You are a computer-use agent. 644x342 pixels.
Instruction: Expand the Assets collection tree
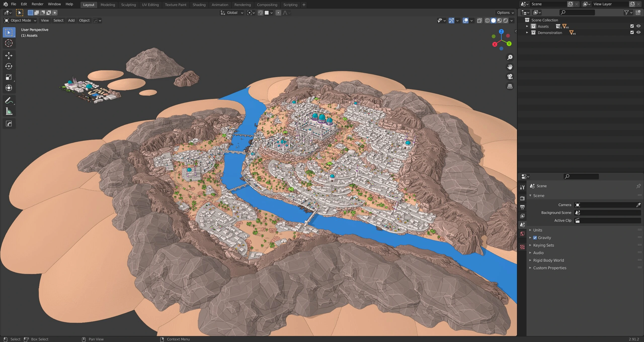tap(527, 26)
